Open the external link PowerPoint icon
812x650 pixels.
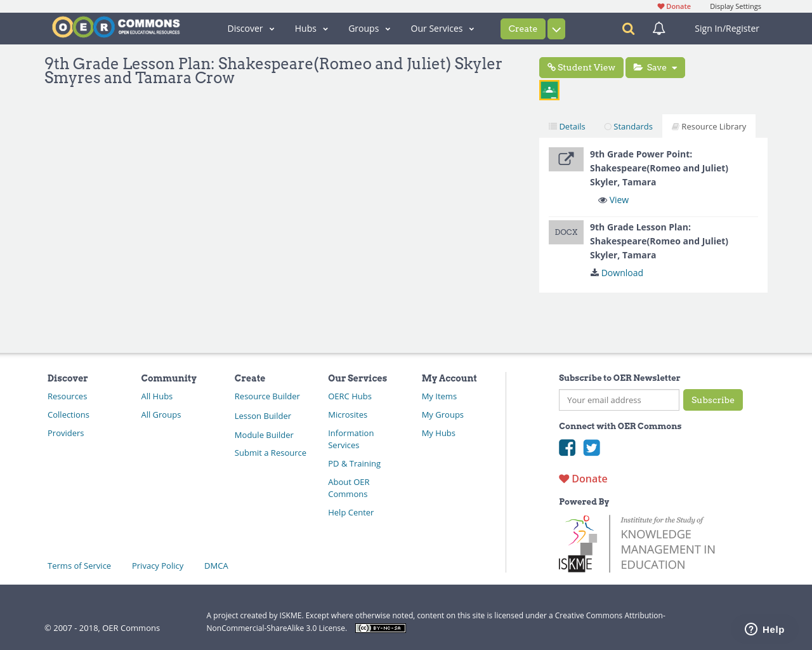[x=566, y=159]
